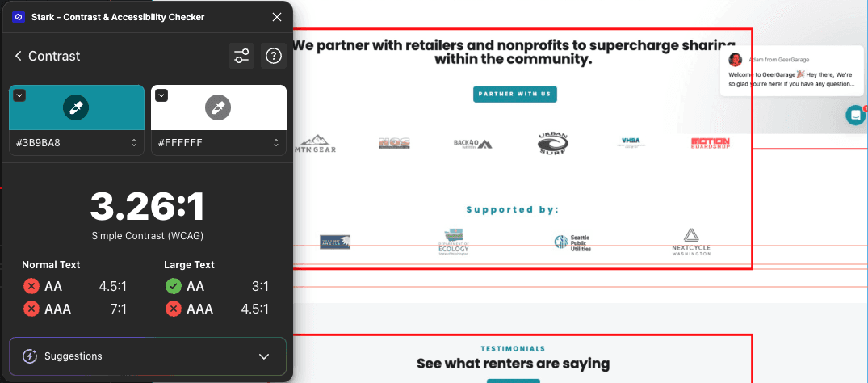Click the passed Large Text AA checkmark
Viewport: 868px width, 383px height.
pos(173,287)
